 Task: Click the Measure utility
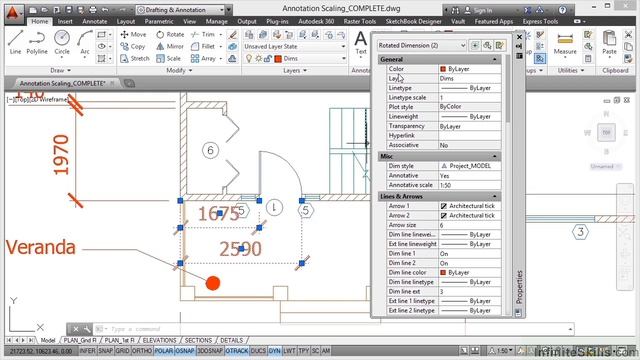[565, 43]
